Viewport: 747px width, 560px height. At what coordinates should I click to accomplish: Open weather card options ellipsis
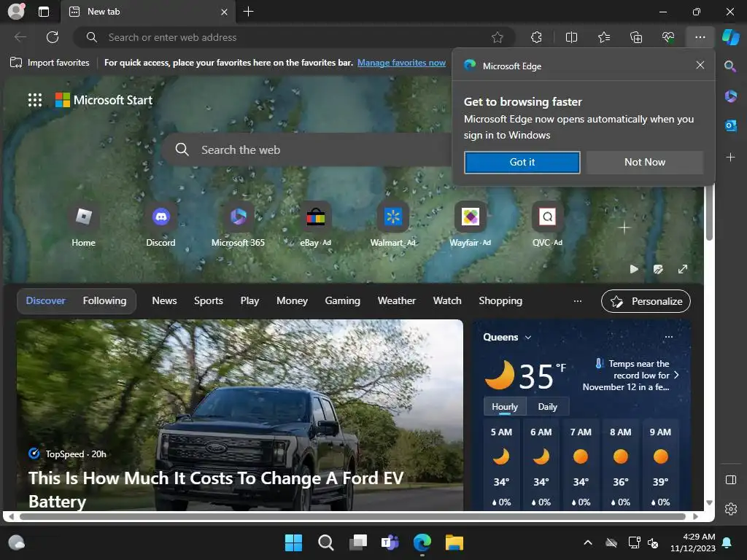coord(669,337)
